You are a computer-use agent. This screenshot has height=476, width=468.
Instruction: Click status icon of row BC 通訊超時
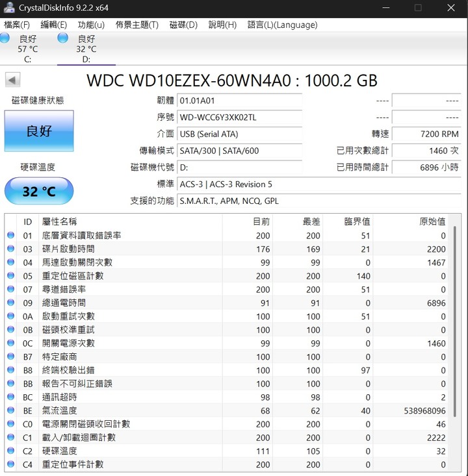pyautogui.click(x=10, y=397)
